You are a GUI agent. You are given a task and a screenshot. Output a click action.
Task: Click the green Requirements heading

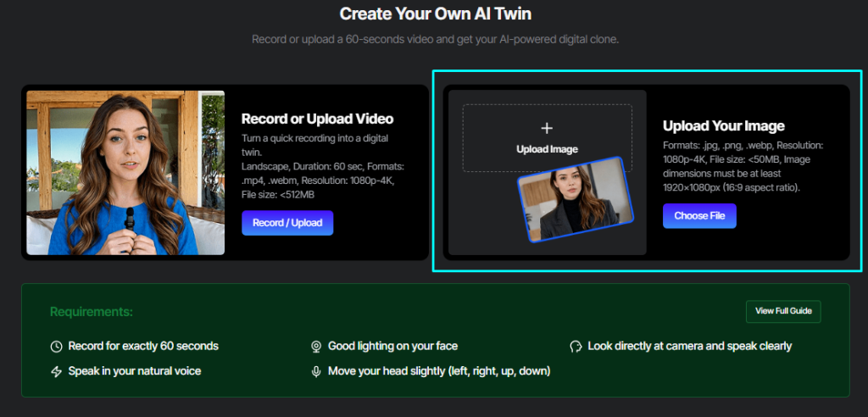[92, 312]
